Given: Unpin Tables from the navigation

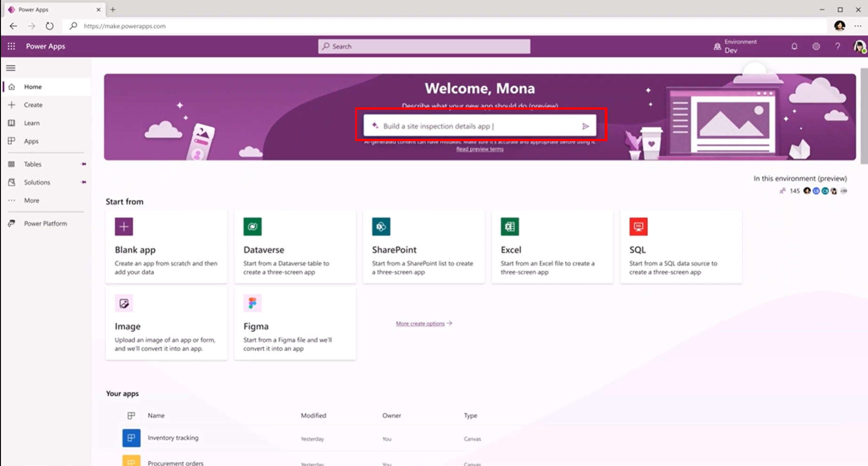Looking at the screenshot, I should point(84,164).
